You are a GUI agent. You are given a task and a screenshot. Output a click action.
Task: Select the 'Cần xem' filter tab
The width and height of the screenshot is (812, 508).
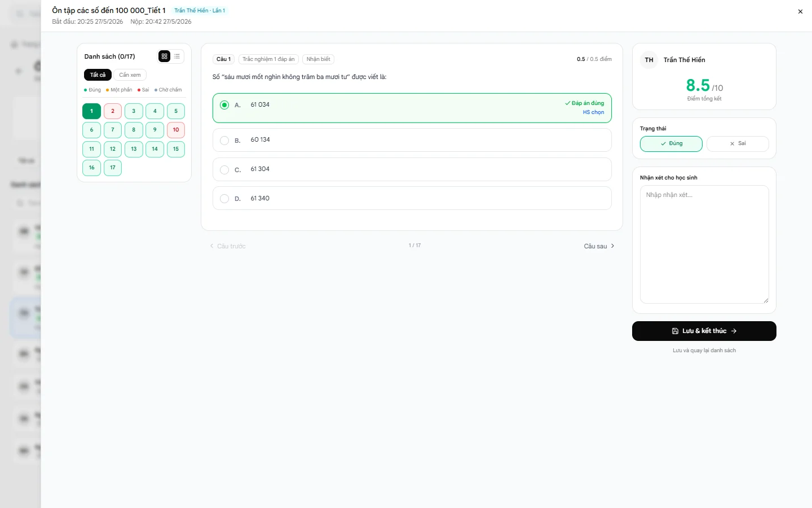[x=130, y=75]
